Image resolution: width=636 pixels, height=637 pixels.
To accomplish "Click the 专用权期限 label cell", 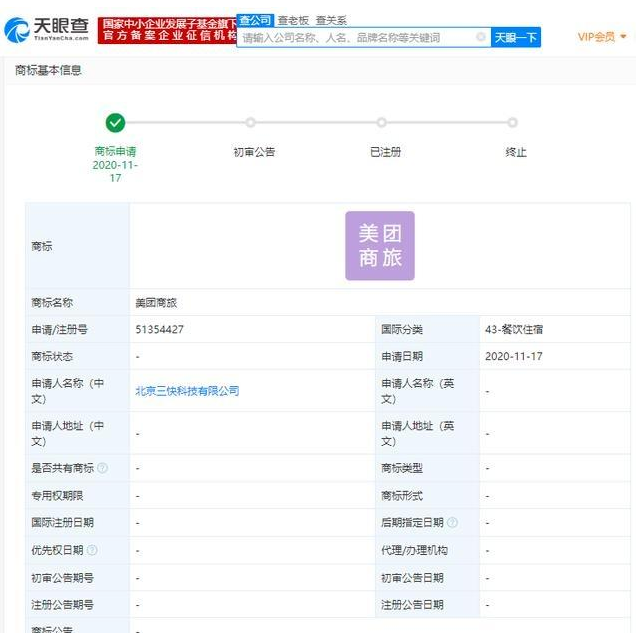I will pyautogui.click(x=78, y=495).
